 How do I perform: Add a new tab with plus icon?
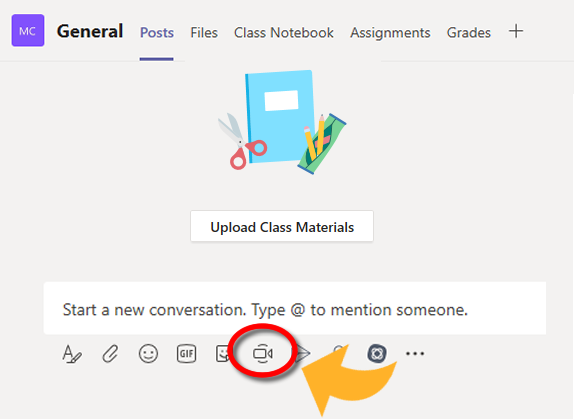[x=516, y=31]
